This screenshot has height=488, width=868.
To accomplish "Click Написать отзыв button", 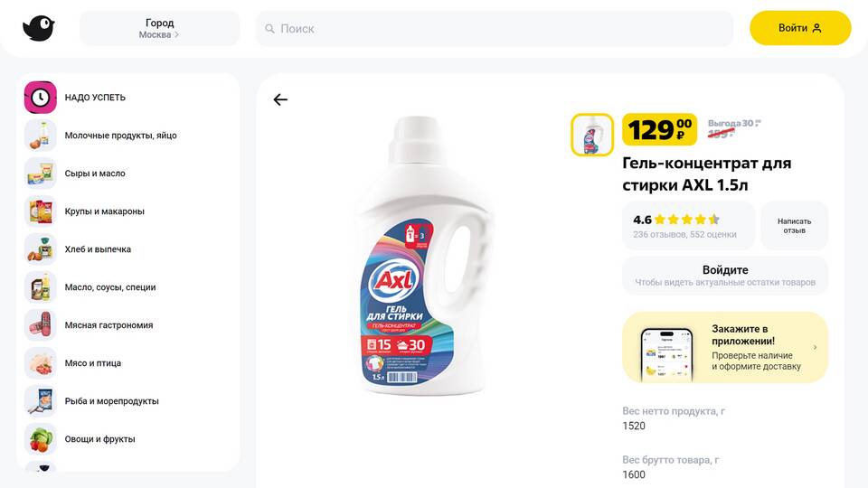I will pos(794,225).
